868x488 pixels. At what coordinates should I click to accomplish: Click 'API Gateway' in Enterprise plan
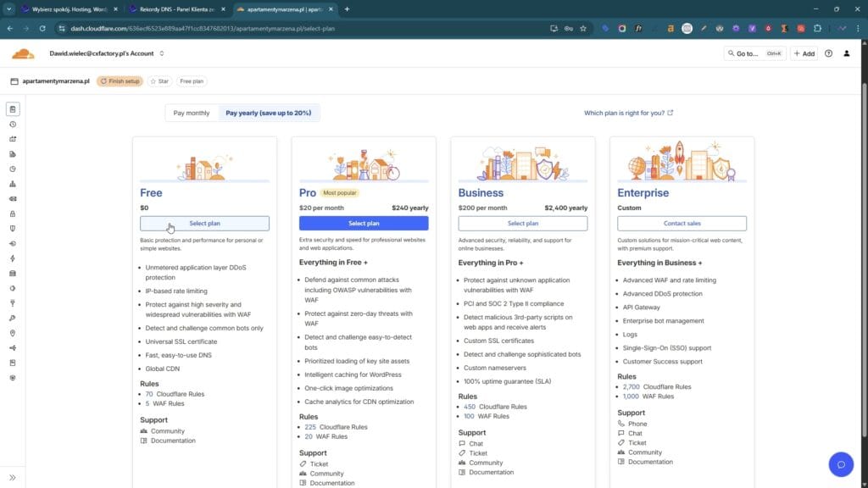tap(641, 308)
